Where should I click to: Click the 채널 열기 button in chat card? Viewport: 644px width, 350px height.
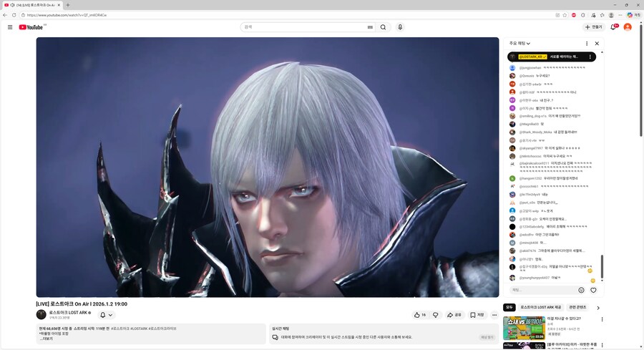pos(487,337)
